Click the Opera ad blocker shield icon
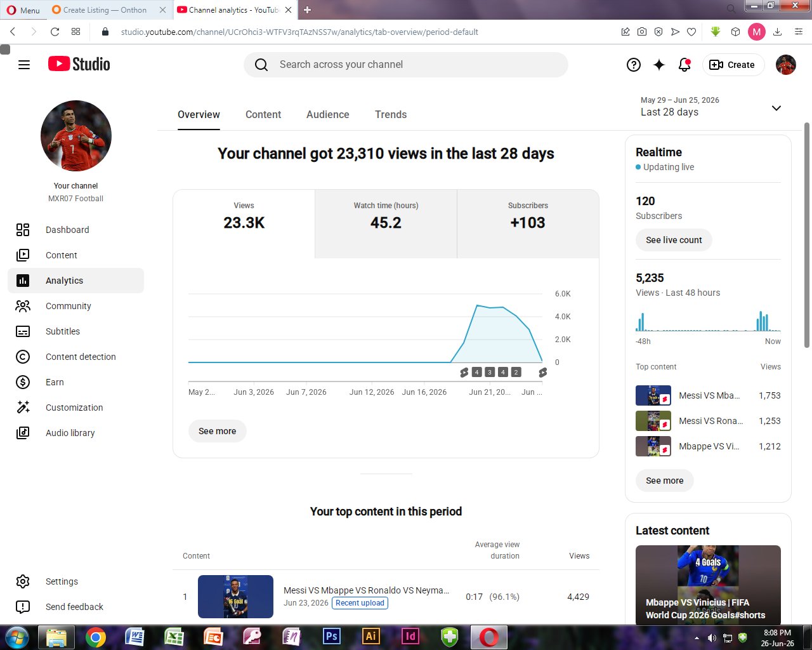The image size is (812, 650). pos(658,32)
